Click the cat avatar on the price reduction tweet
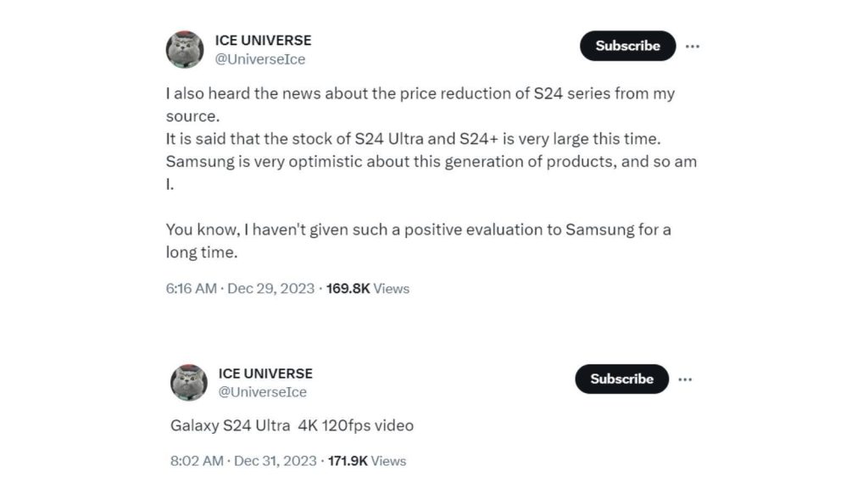This screenshot has height=488, width=868. (185, 49)
